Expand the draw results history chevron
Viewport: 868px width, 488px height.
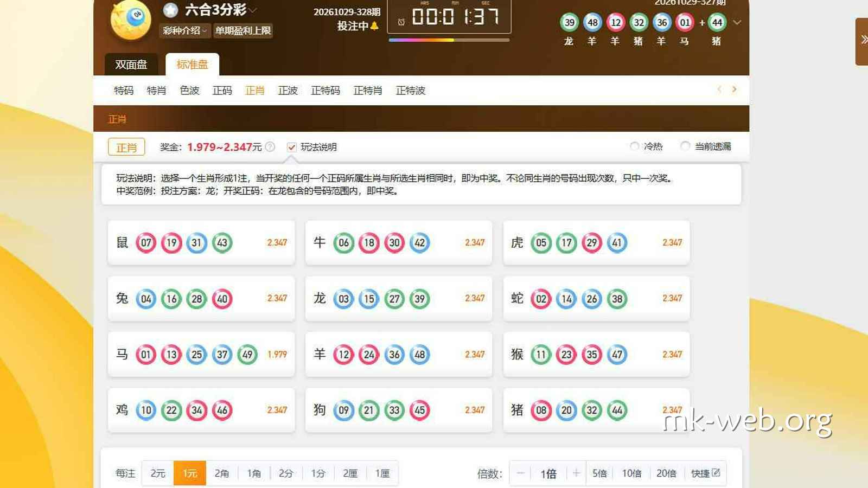coord(737,22)
